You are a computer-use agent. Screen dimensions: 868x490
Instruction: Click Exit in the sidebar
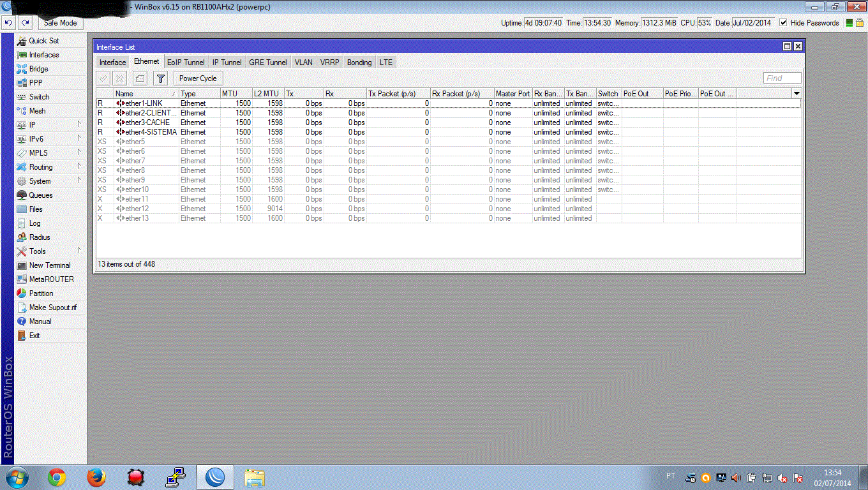[50, 336]
